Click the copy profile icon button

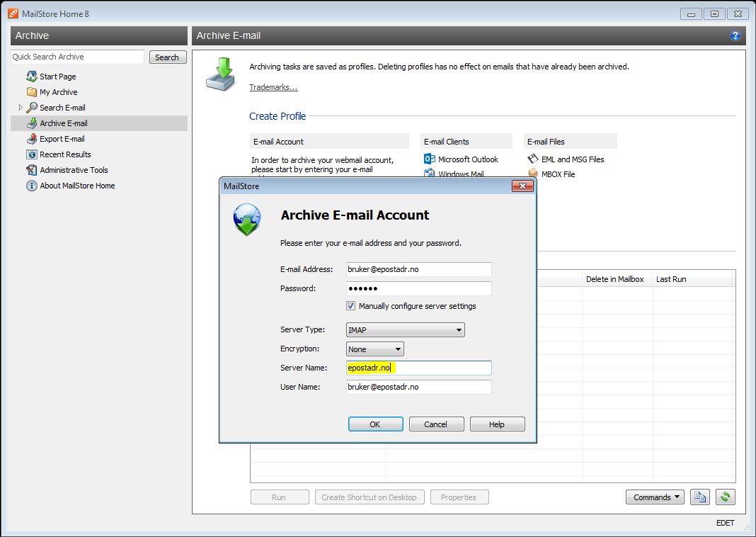[700, 497]
